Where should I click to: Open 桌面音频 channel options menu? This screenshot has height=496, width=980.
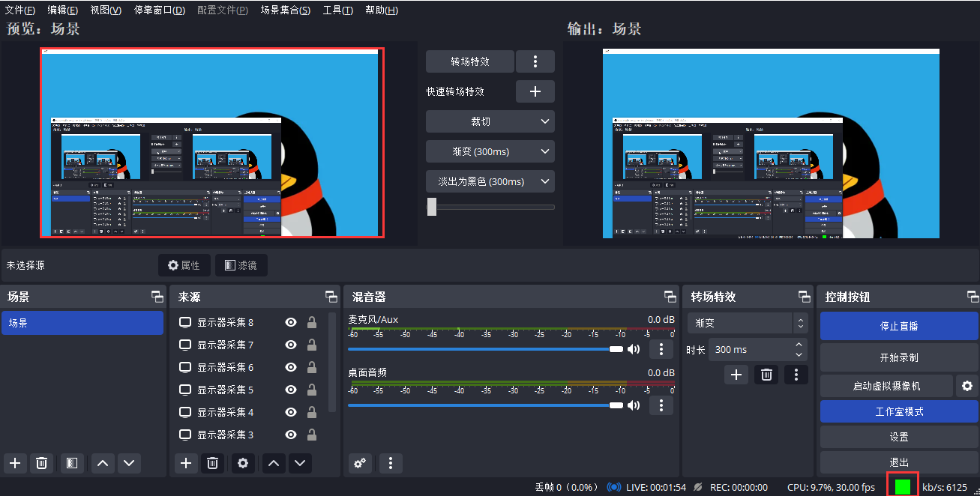661,405
